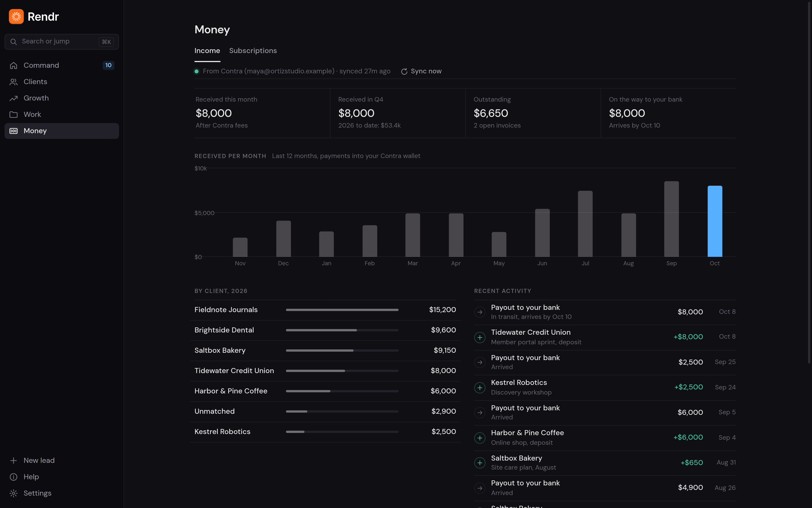The width and height of the screenshot is (812, 508).
Task: Click the search magnifier icon
Action: coord(13,42)
